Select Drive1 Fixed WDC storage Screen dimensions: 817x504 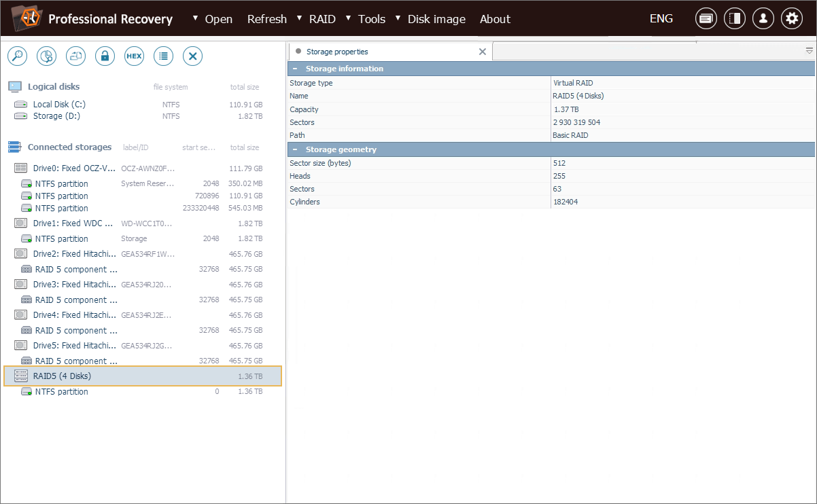[75, 223]
